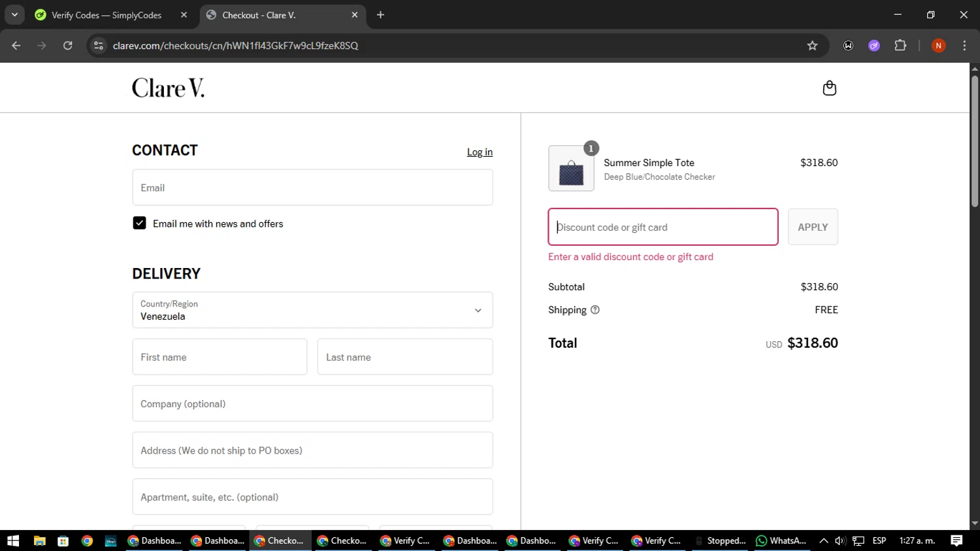Click the Clare V. logo

pos(168,88)
